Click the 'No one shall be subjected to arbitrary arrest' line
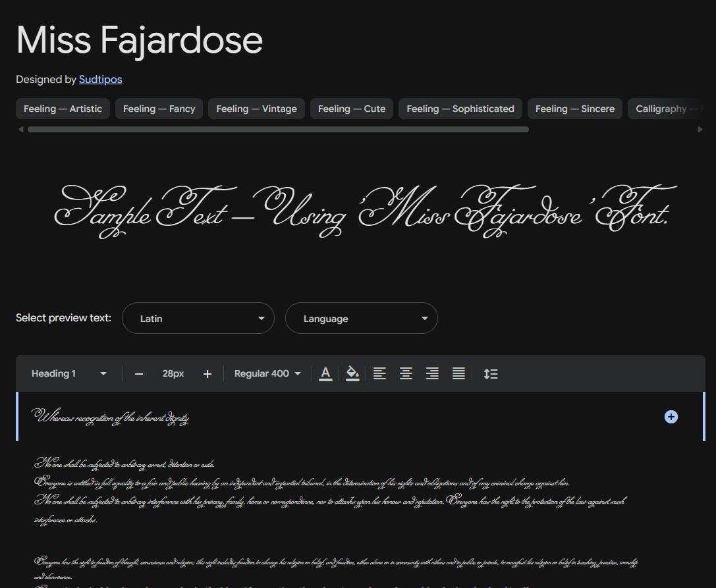The height and width of the screenshot is (588, 716). (124, 464)
